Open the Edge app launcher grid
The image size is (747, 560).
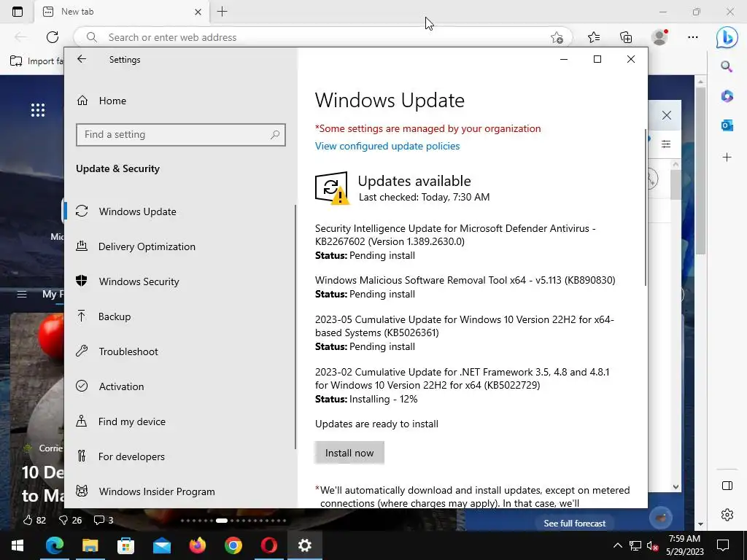click(38, 110)
